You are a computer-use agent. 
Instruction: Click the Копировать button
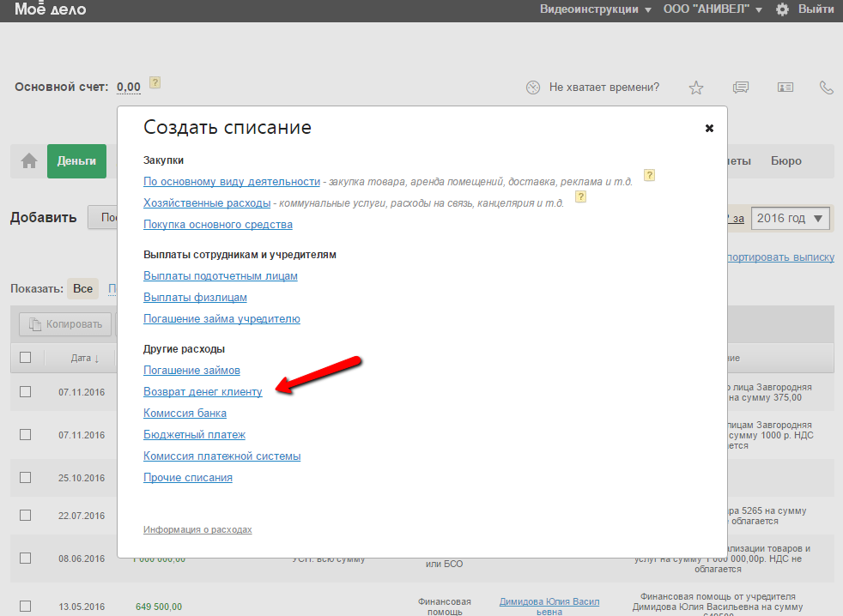pos(65,324)
